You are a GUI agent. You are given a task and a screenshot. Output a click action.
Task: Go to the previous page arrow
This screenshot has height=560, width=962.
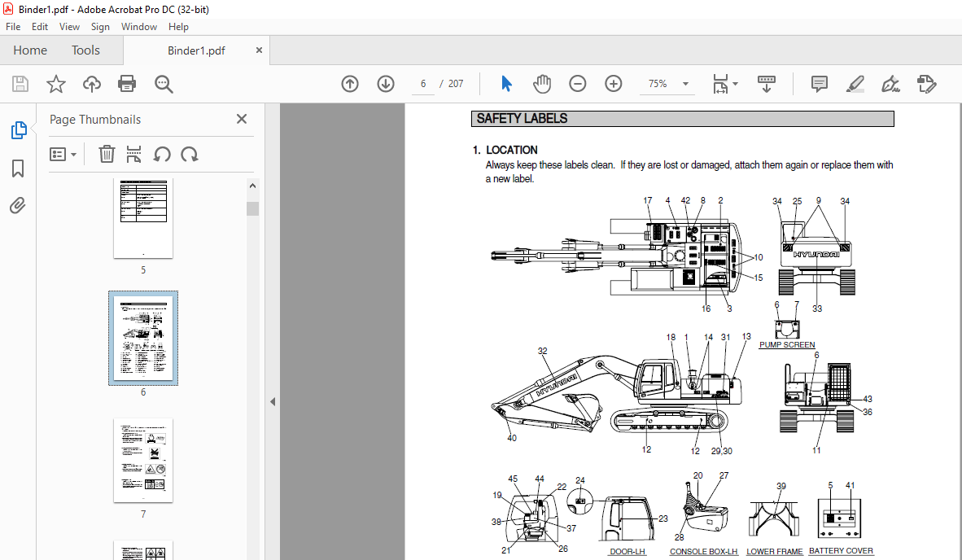point(350,84)
